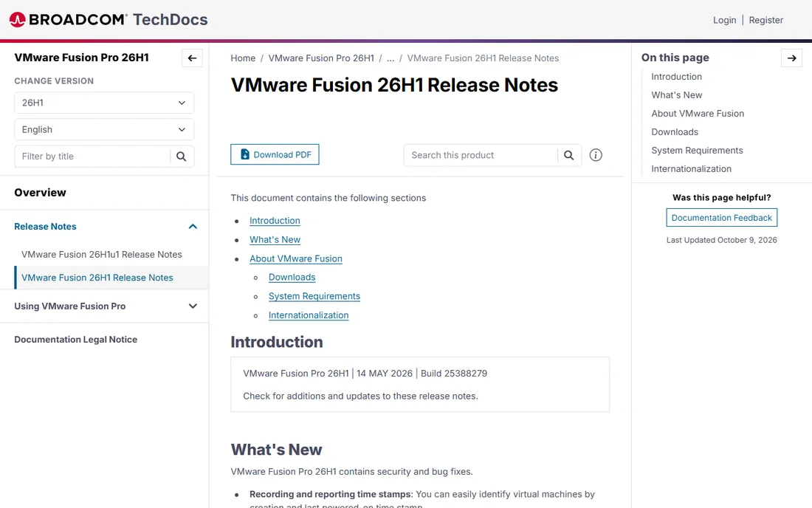Open the Documentation Feedback button
The image size is (812, 508).
tap(721, 218)
